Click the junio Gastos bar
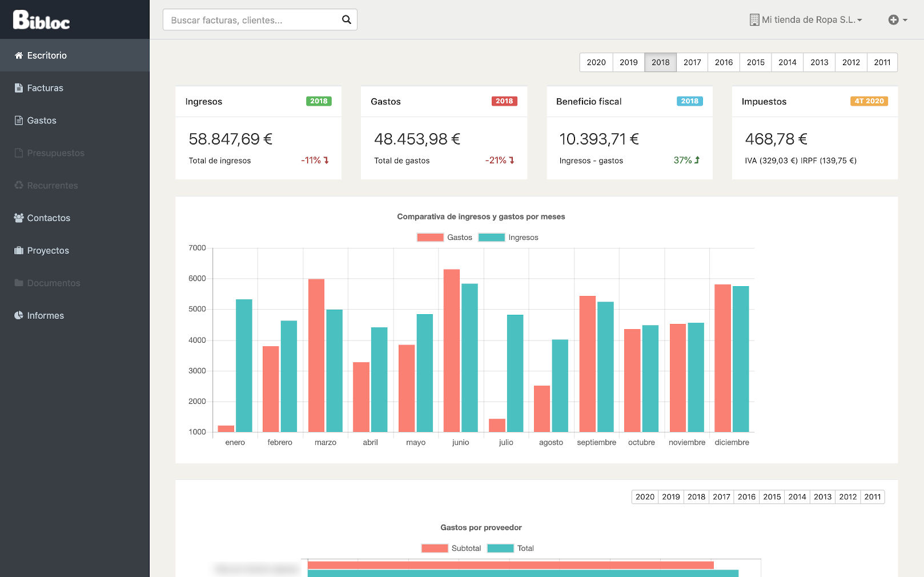 pos(452,351)
